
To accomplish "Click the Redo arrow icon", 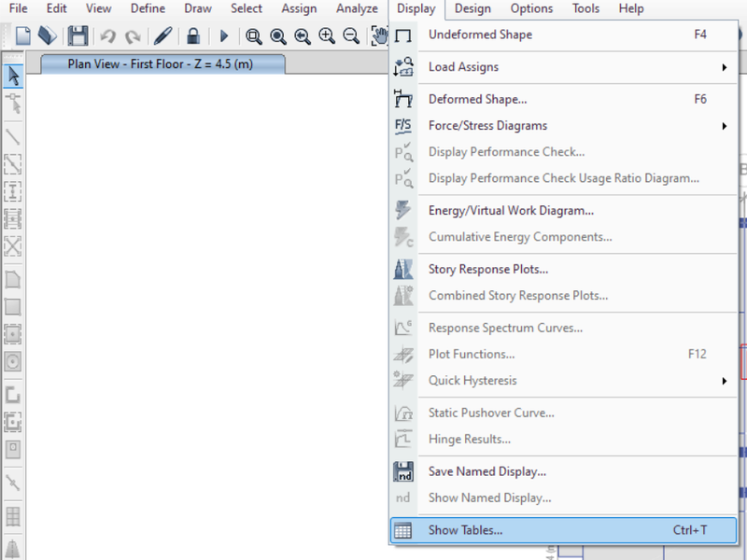I will [133, 36].
